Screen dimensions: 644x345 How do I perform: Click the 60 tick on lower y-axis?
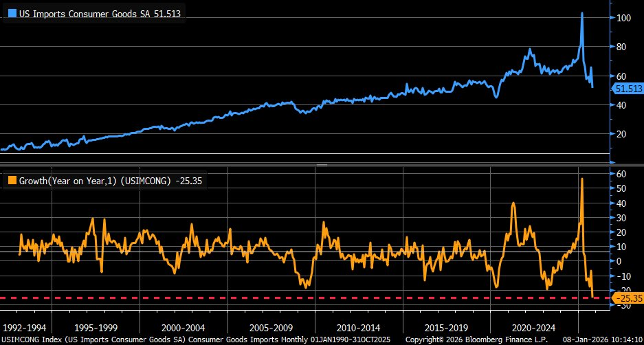[621, 174]
